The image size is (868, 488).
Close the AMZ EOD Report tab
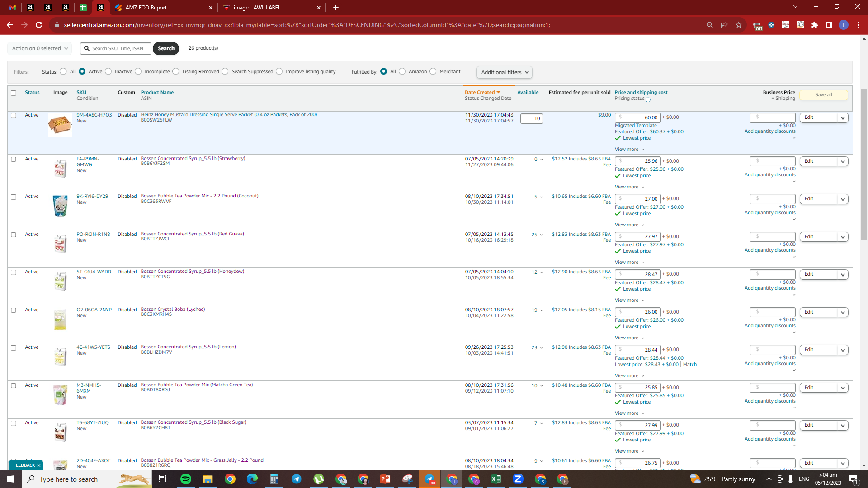211,8
